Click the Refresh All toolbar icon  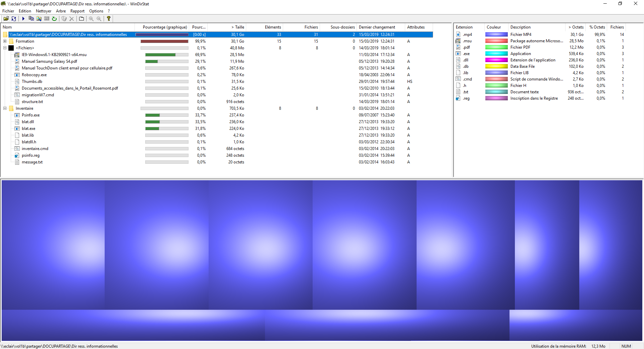pyautogui.click(x=14, y=19)
